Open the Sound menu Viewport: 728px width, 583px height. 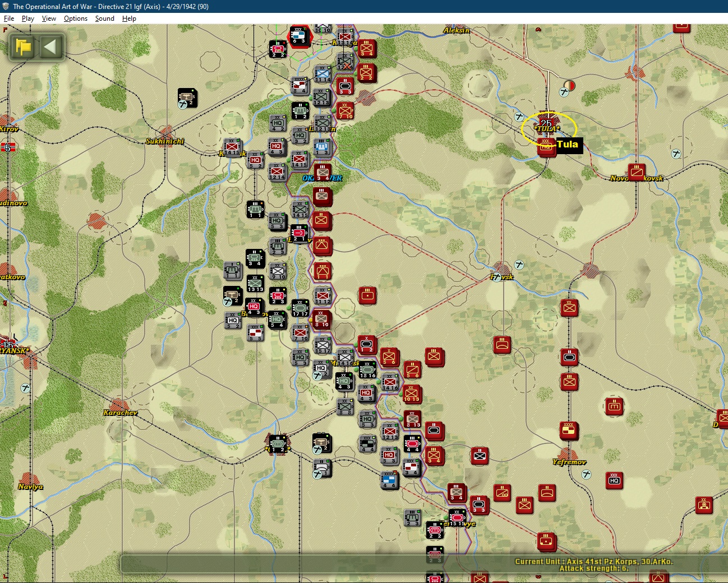click(x=105, y=18)
